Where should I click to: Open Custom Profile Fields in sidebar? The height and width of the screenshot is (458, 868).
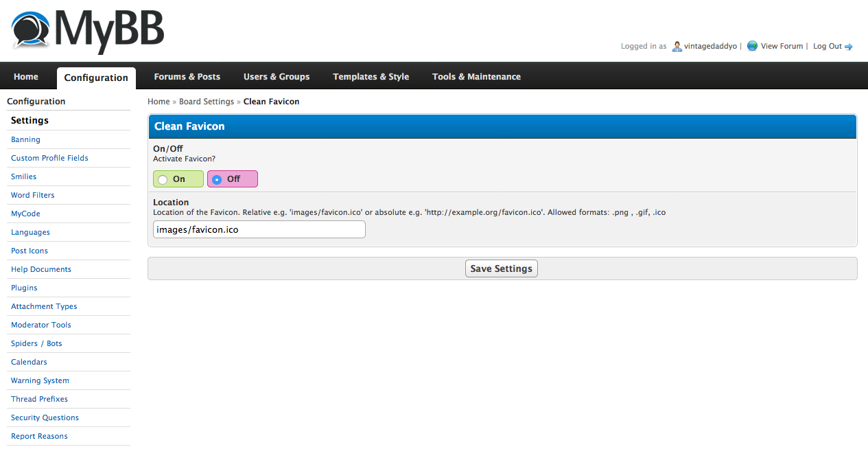click(49, 158)
